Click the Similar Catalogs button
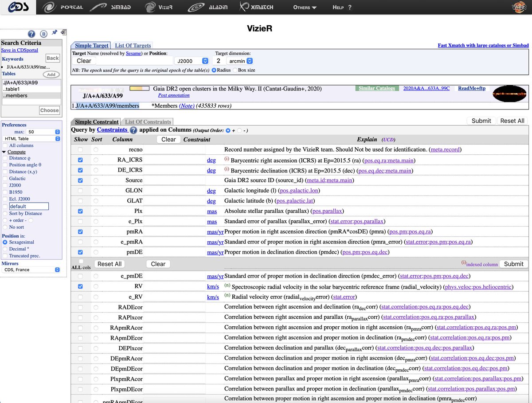Screen dimensions: 532x403 click(377, 88)
